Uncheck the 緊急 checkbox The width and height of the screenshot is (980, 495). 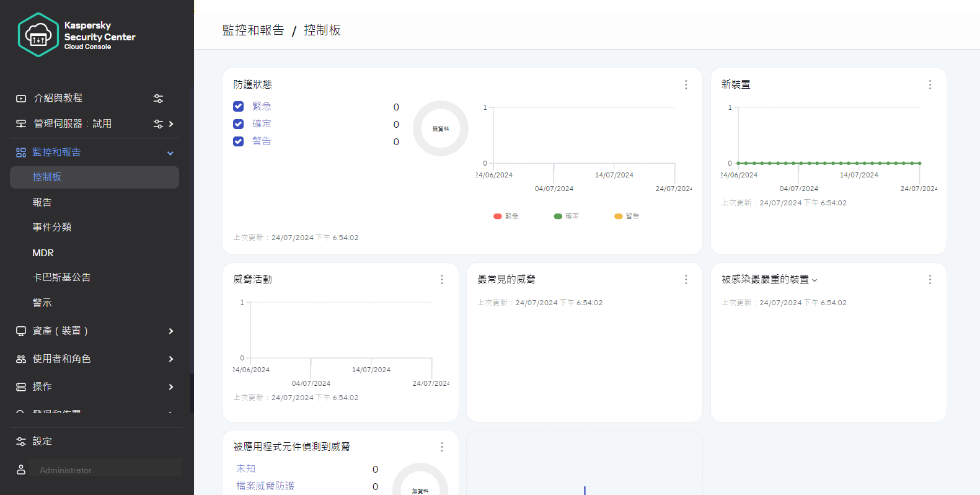(239, 107)
